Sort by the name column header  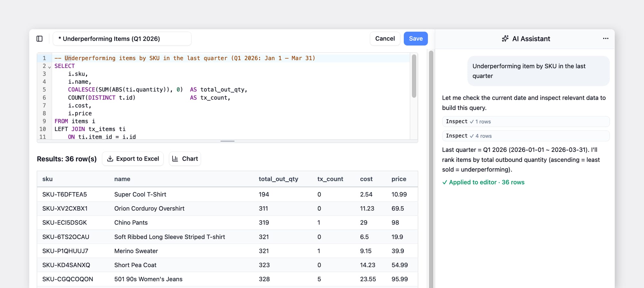(122, 179)
